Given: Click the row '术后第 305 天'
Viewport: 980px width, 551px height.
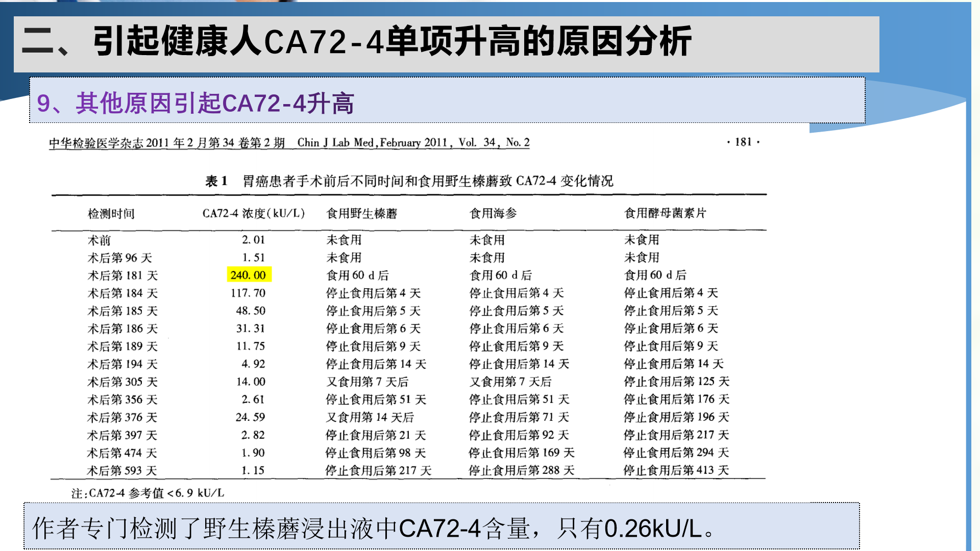Looking at the screenshot, I should tap(121, 382).
